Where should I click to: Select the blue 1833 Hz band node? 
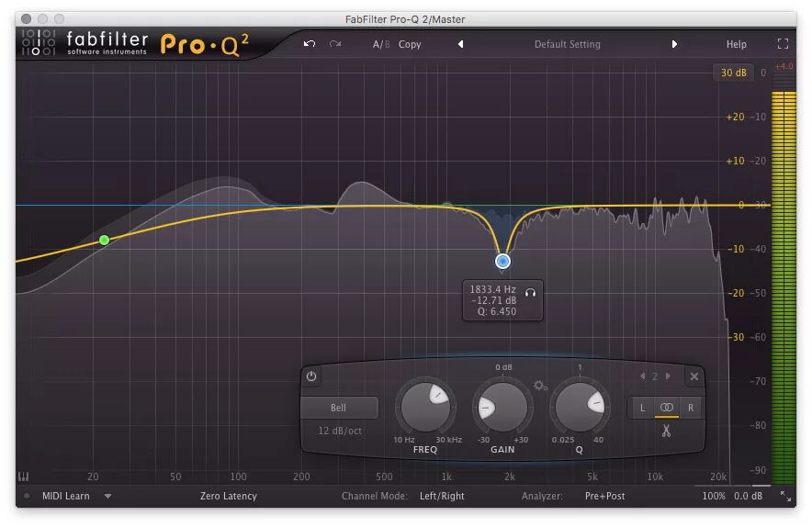502,262
